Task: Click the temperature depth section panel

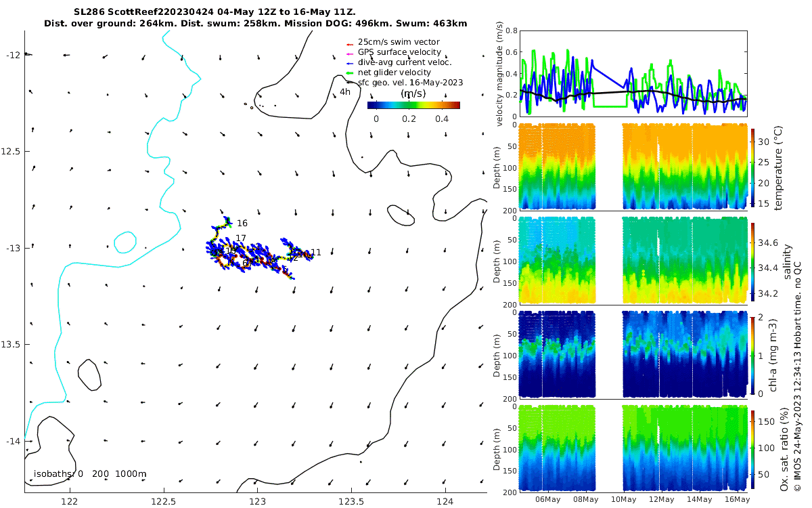Action: 633,167
